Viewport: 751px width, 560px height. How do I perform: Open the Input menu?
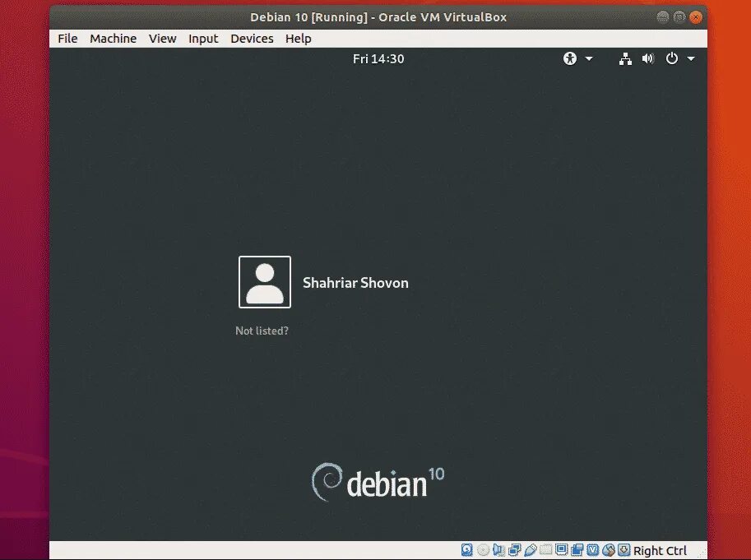click(x=203, y=39)
